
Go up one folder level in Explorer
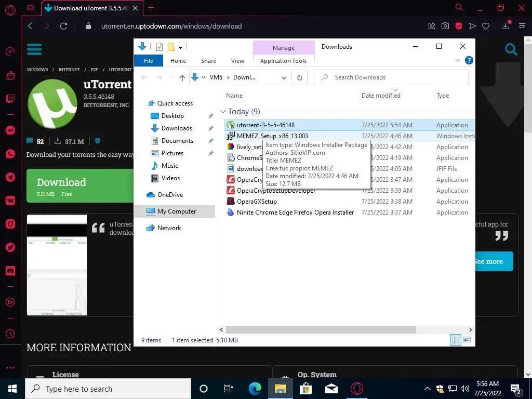click(x=182, y=78)
